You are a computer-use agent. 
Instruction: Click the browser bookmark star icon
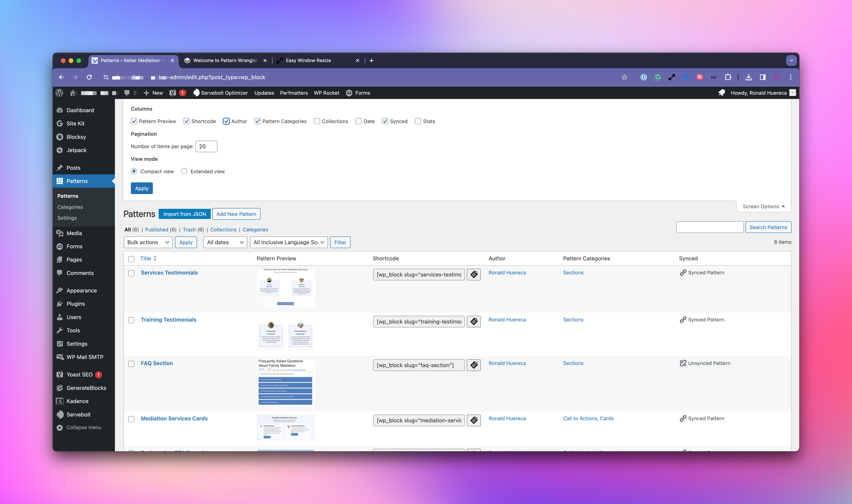624,77
